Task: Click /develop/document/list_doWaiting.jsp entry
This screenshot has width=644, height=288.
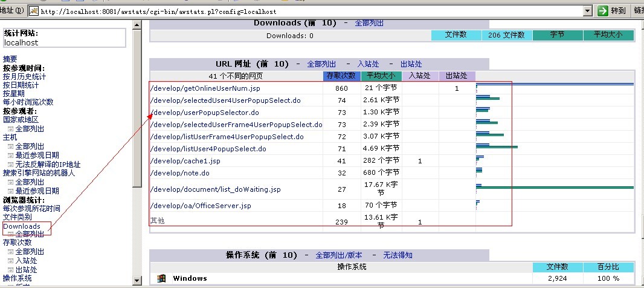Action: coord(216,189)
